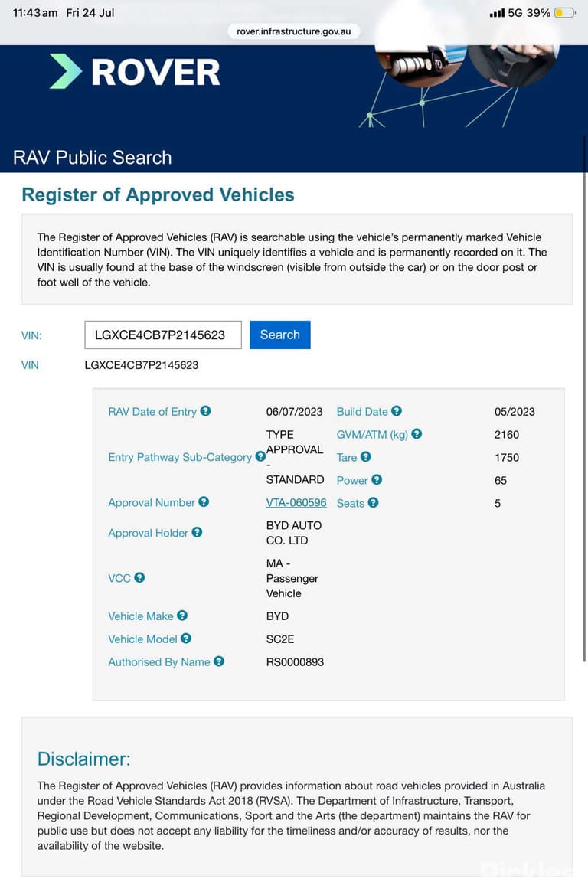588x895 pixels.
Task: Click the Disclaimer heading
Action: click(x=84, y=759)
